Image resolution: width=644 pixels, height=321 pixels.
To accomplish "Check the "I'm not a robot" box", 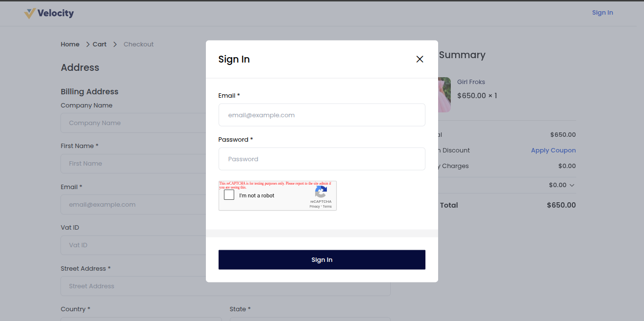I will 229,195.
